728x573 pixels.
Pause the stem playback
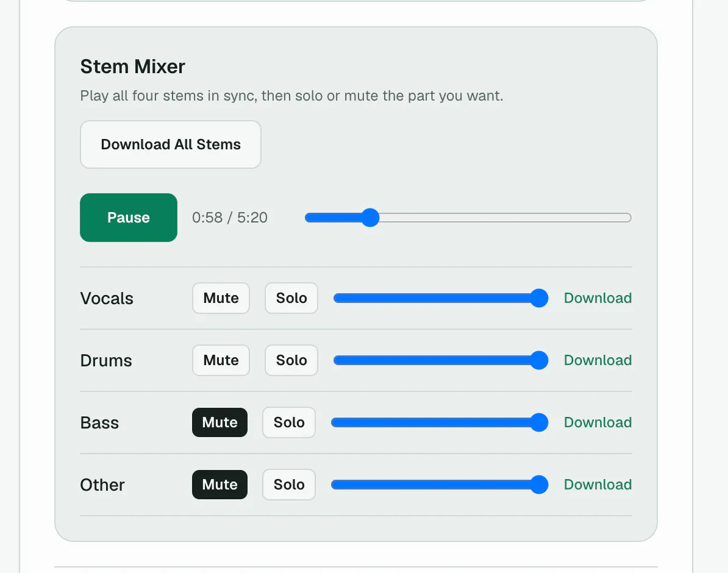(x=129, y=217)
